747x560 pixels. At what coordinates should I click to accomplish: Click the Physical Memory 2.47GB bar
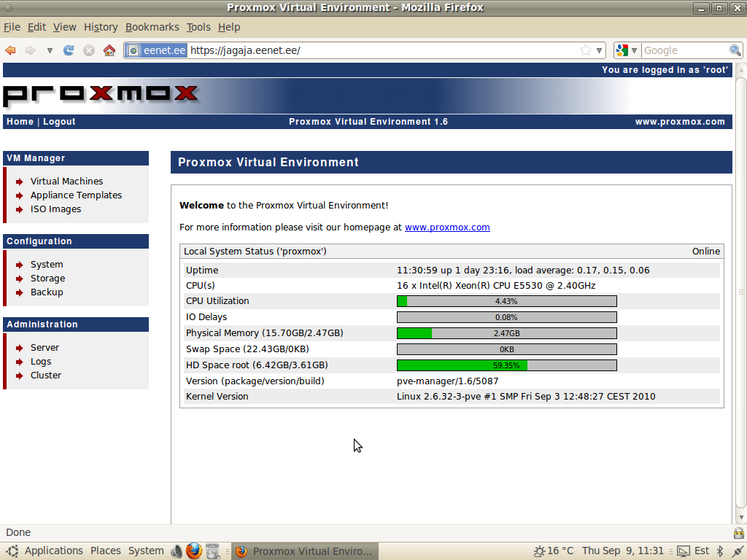[x=507, y=333]
